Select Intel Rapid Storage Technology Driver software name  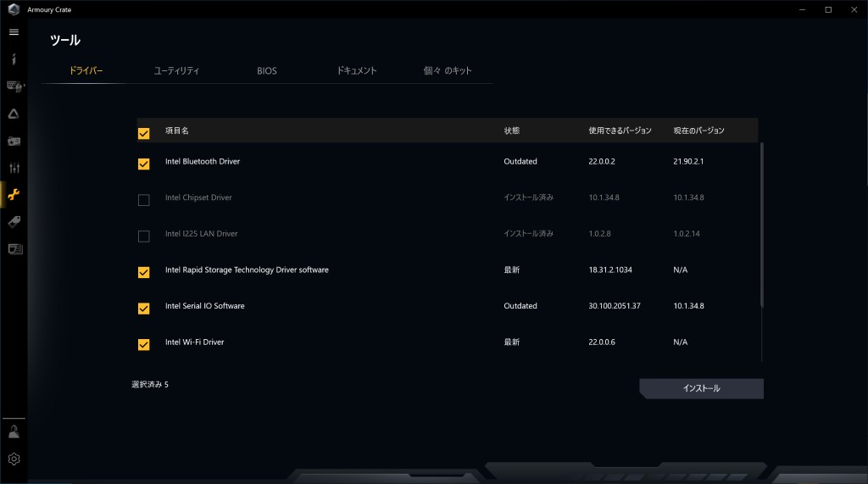pos(247,270)
